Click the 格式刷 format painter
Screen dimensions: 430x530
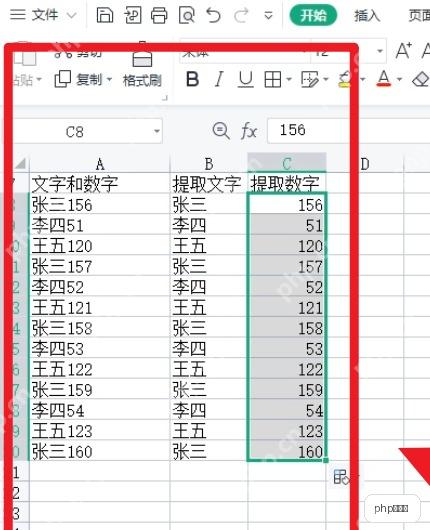point(142,69)
